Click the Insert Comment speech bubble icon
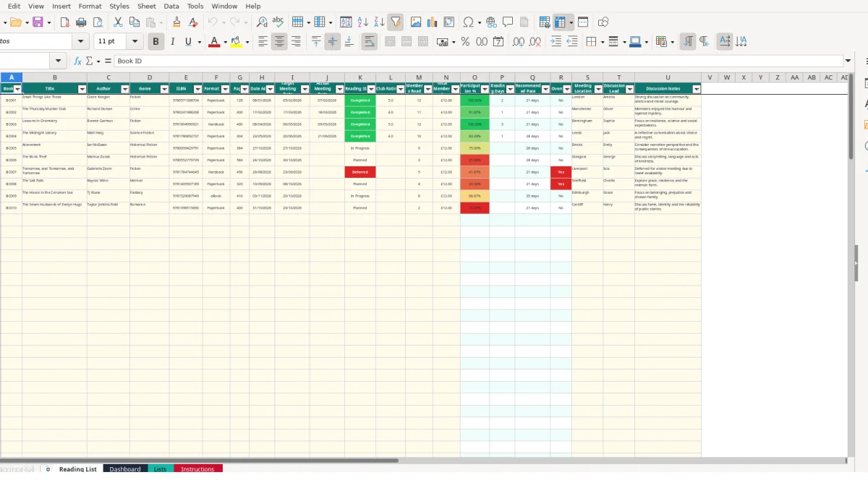Screen dimensions: 868x488 coord(508,22)
